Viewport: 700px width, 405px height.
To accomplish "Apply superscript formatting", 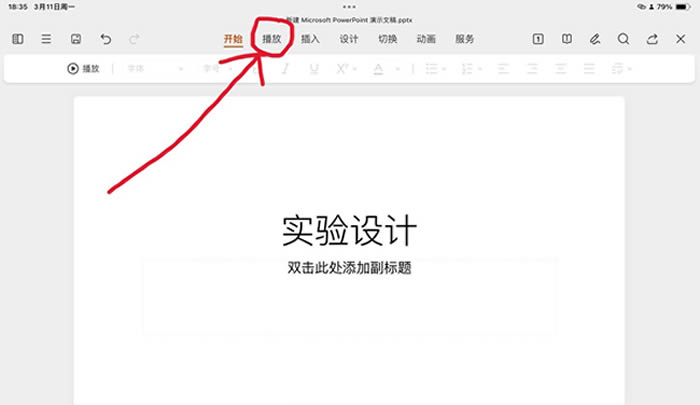I will coord(342,69).
